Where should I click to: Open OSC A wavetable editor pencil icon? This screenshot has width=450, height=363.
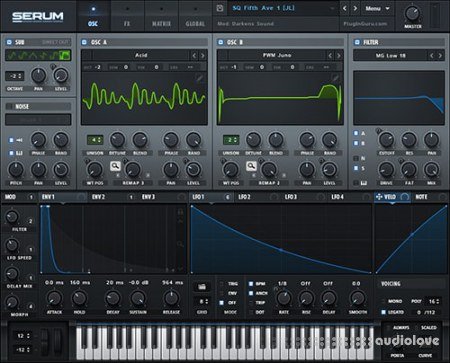pos(199,78)
